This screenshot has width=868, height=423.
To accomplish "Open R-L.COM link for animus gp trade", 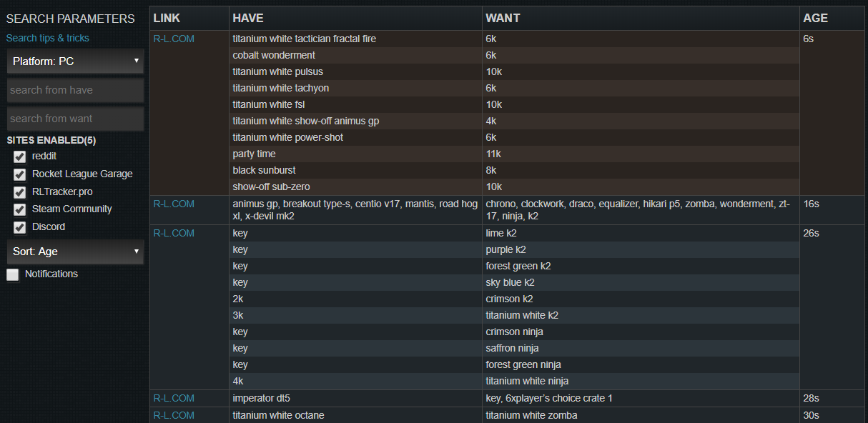I will coord(174,204).
